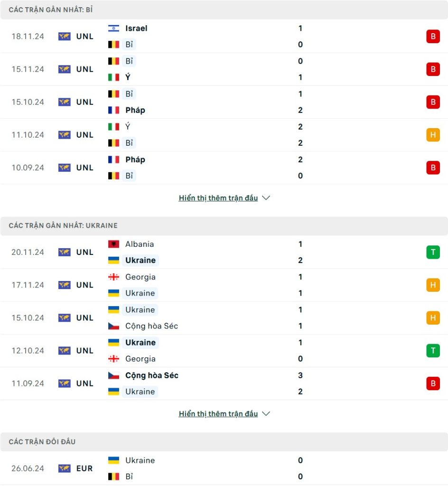Select the 'Các trận gần nhất: Ukraine' header

click(224, 225)
